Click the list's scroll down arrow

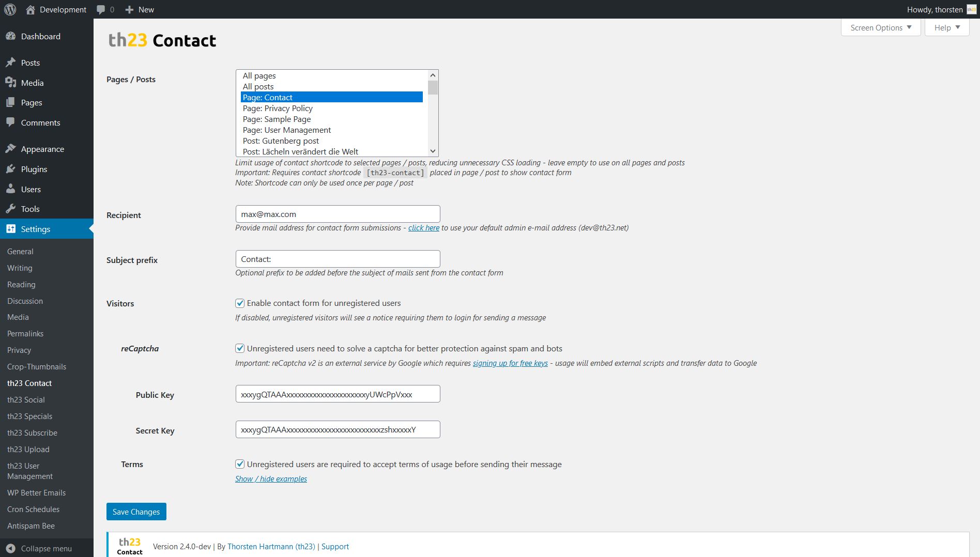pyautogui.click(x=433, y=151)
